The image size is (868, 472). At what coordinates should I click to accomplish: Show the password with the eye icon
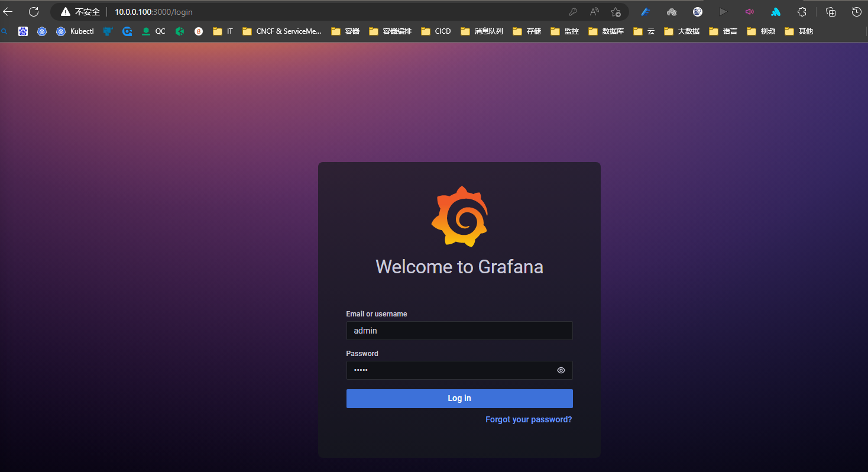pos(561,370)
